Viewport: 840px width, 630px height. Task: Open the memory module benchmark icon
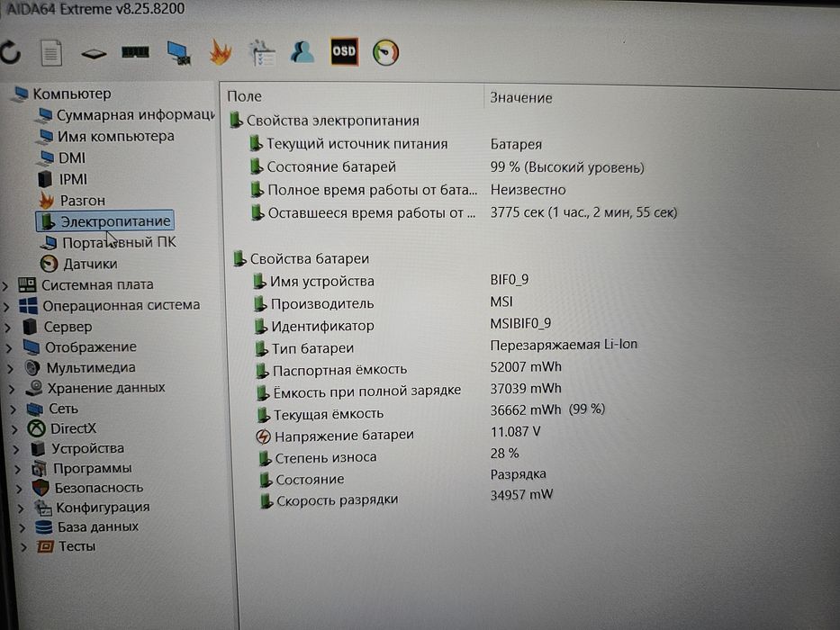[x=136, y=52]
